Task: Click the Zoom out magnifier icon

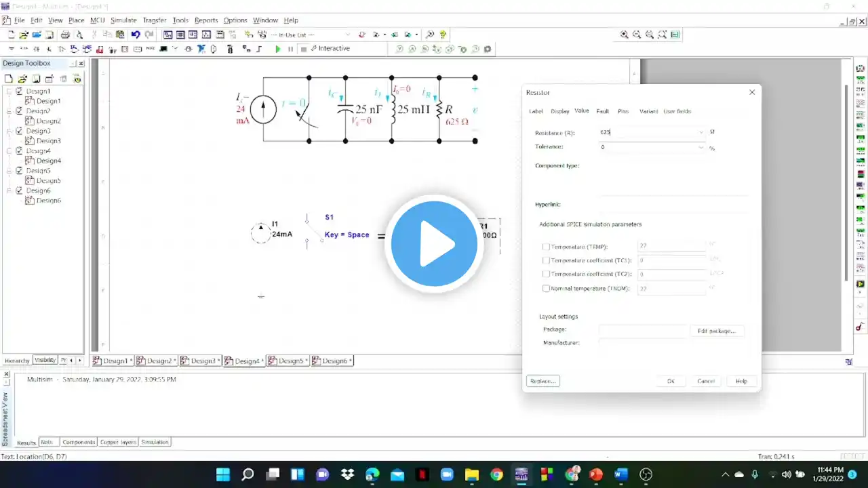Action: [x=637, y=35]
